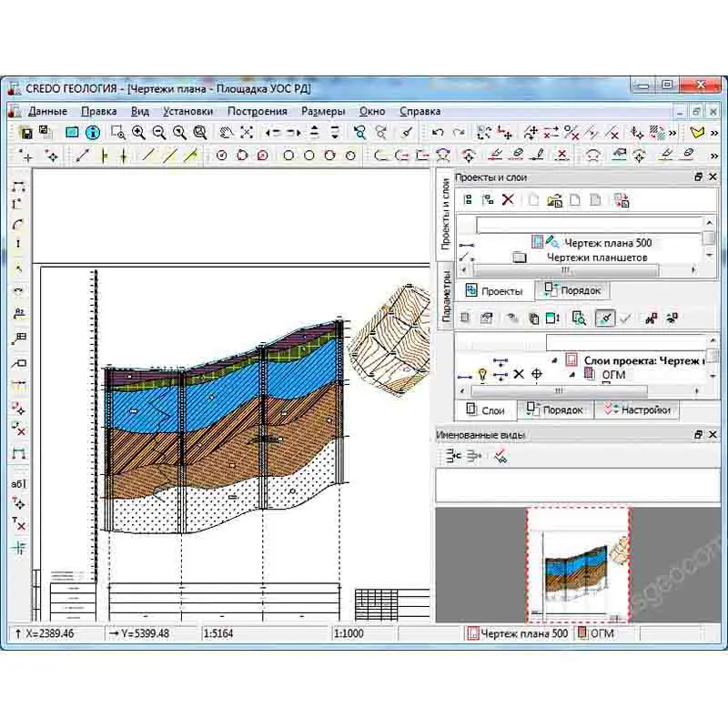Open the vertical 'Параметры' side tab
Screen dimensions: 728x728
point(446,297)
